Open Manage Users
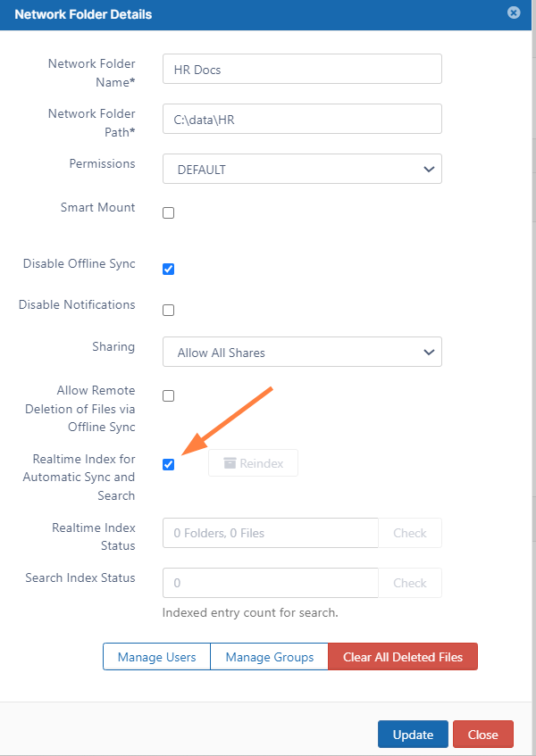Image resolution: width=536 pixels, height=756 pixels. pos(156,657)
